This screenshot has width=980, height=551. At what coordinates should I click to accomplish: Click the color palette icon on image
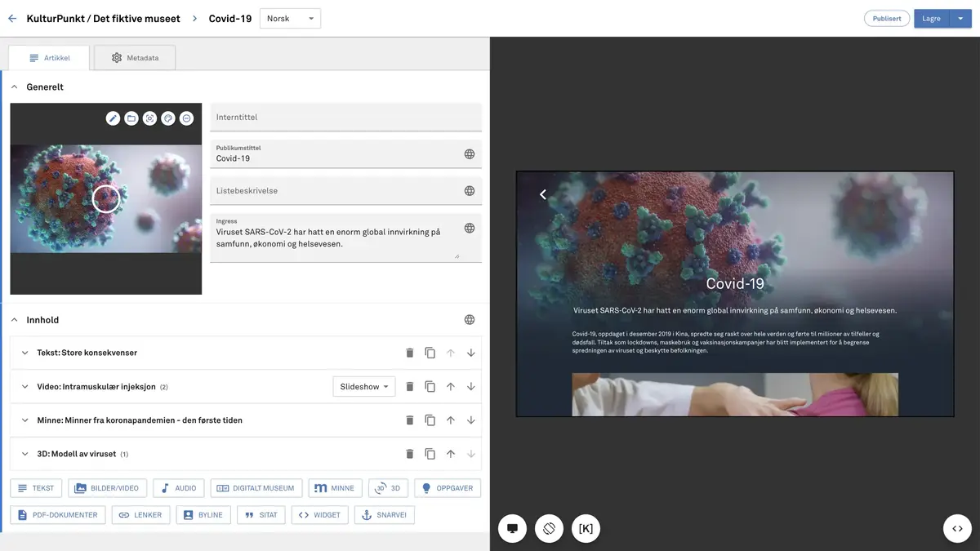pyautogui.click(x=168, y=118)
